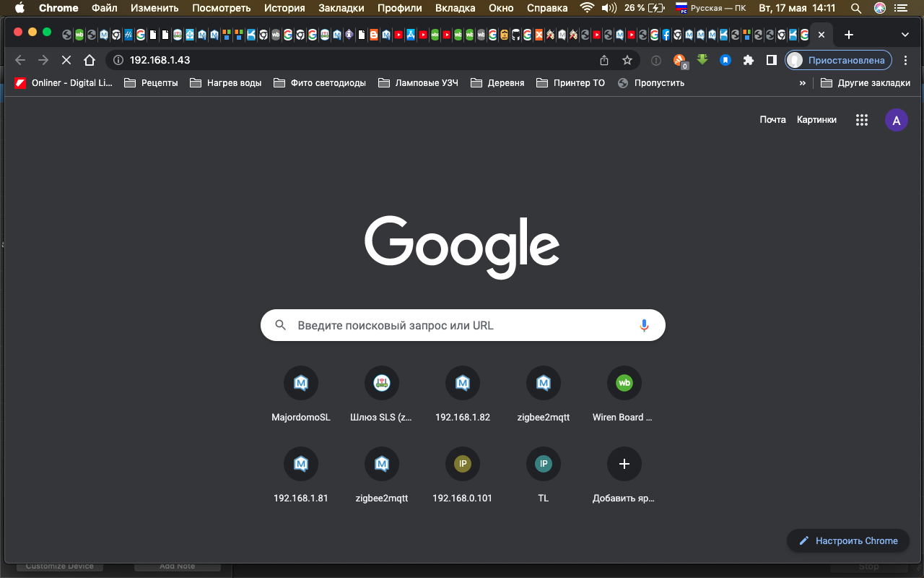Screen dimensions: 924x578
Task: Open the Справка menu
Action: tap(547, 8)
